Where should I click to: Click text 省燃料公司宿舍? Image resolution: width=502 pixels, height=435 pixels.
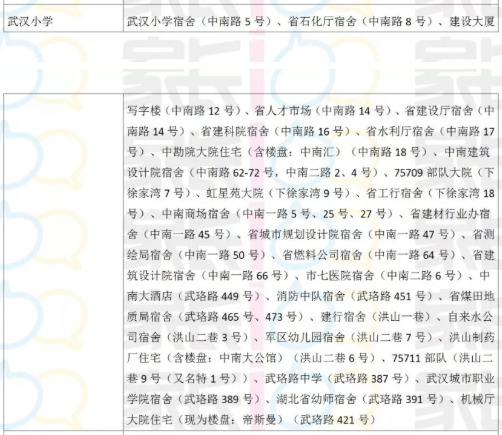(322, 255)
